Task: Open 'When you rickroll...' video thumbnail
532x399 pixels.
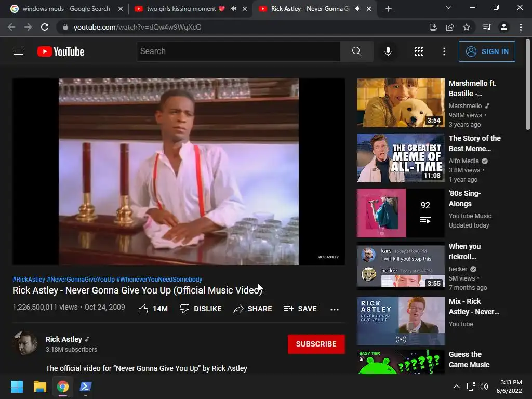Action: tap(401, 265)
